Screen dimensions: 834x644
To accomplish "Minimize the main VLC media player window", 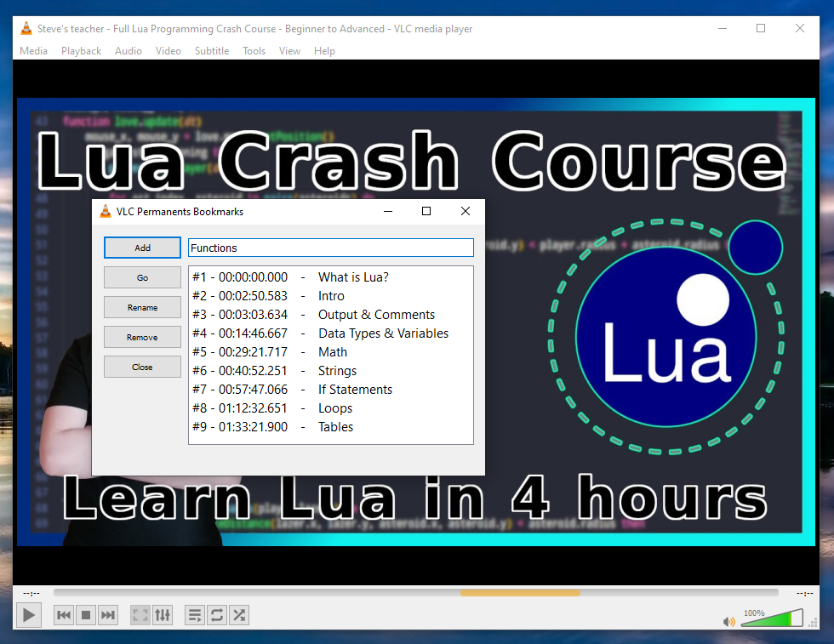I will (x=723, y=28).
